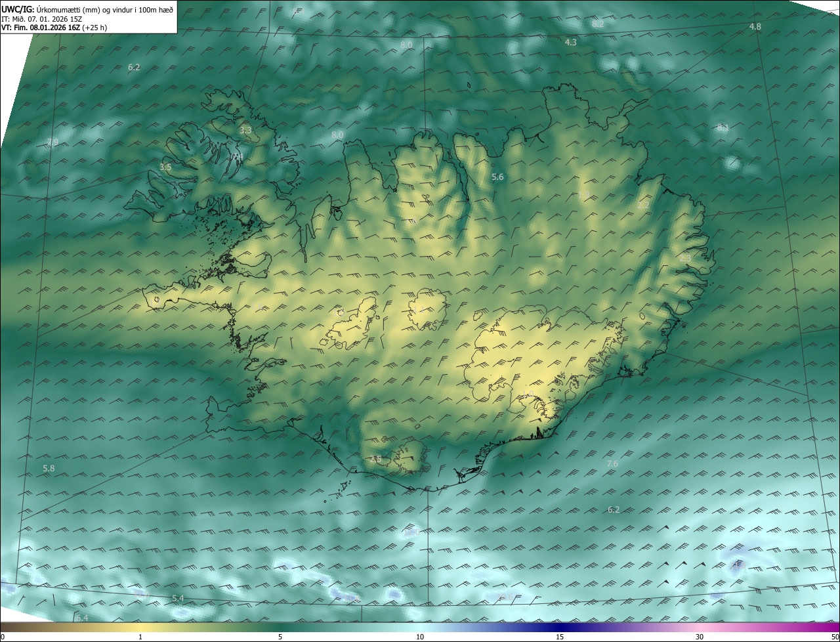Click the 0 tick on the color scale
This screenshot has width=840, height=642.
tap(3, 637)
